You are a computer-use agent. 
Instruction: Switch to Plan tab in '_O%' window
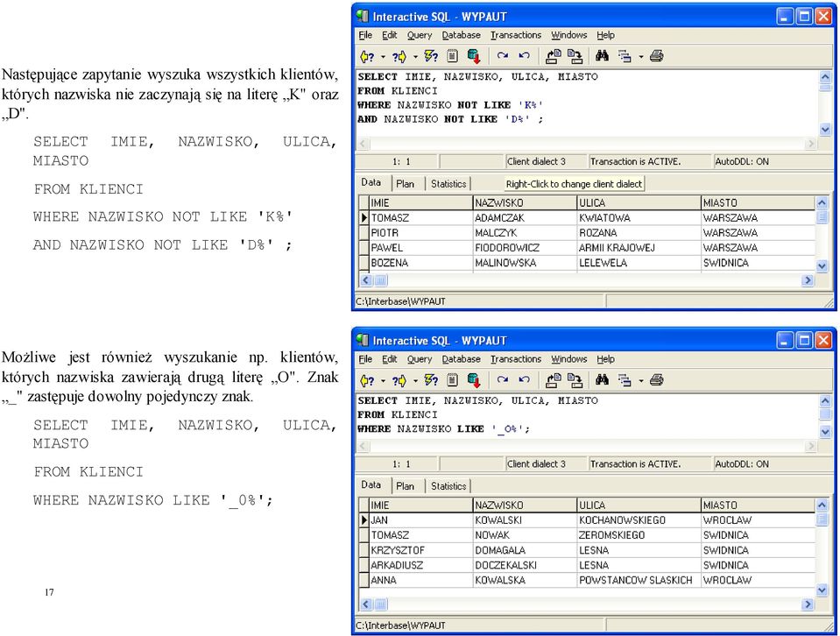[x=405, y=486]
